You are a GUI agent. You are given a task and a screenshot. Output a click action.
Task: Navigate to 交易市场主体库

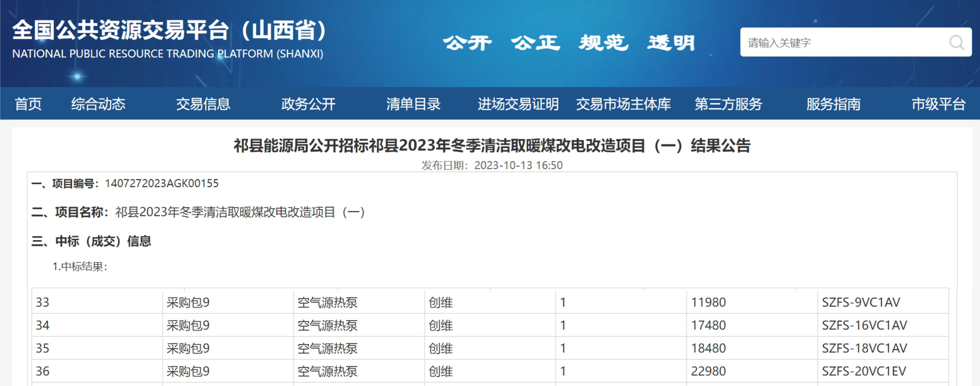(623, 104)
